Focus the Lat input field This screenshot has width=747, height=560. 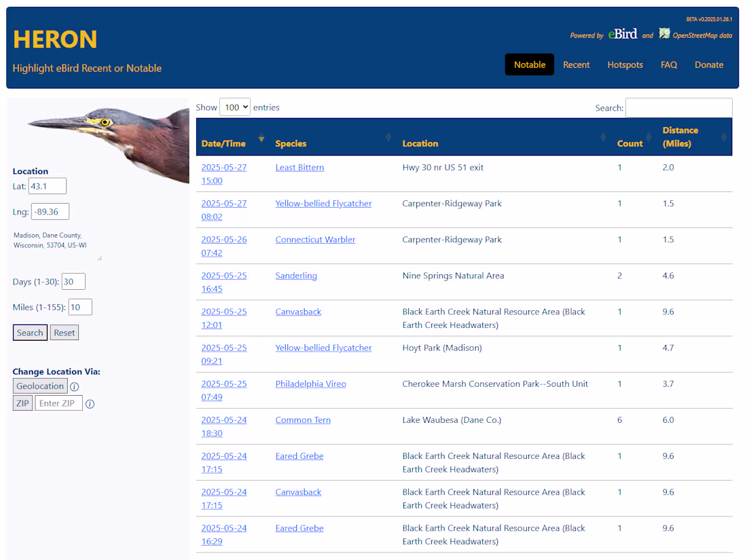click(47, 186)
